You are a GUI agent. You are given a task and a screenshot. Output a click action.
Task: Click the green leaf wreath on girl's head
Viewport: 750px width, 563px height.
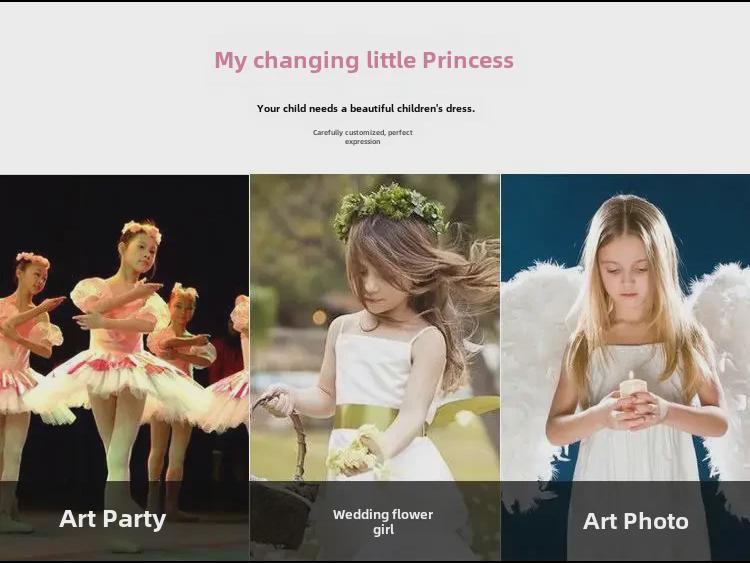390,206
